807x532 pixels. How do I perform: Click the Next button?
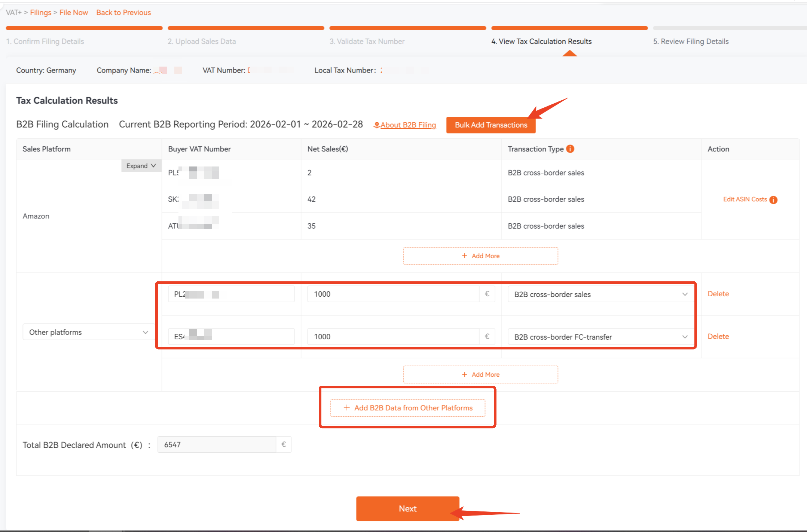[x=407, y=508]
